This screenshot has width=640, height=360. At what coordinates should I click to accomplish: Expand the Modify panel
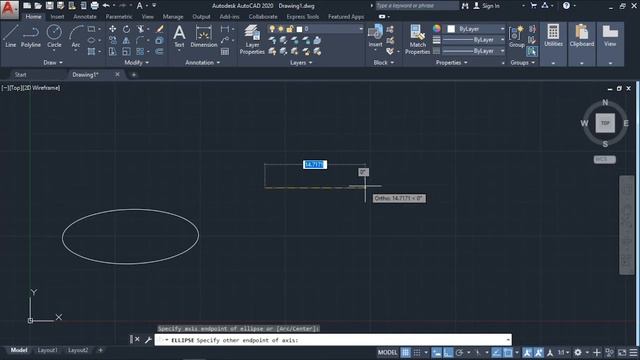[x=137, y=62]
